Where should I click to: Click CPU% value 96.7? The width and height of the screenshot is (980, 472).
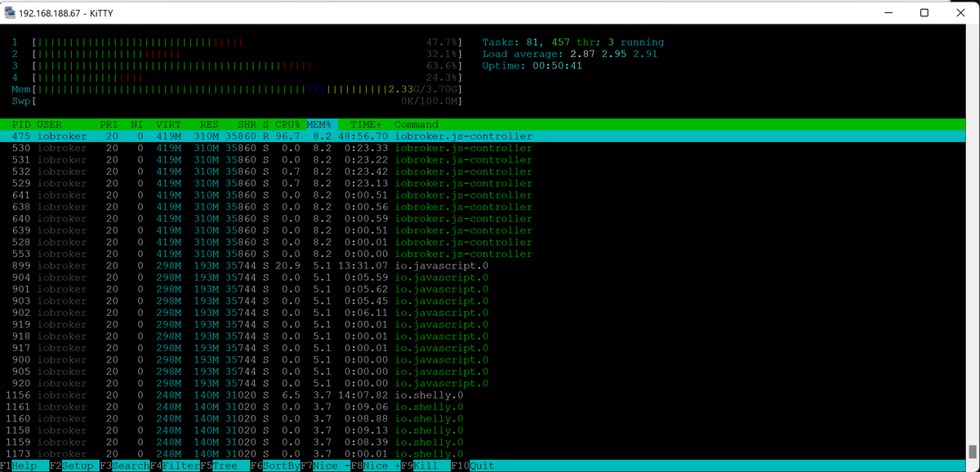[x=287, y=136]
